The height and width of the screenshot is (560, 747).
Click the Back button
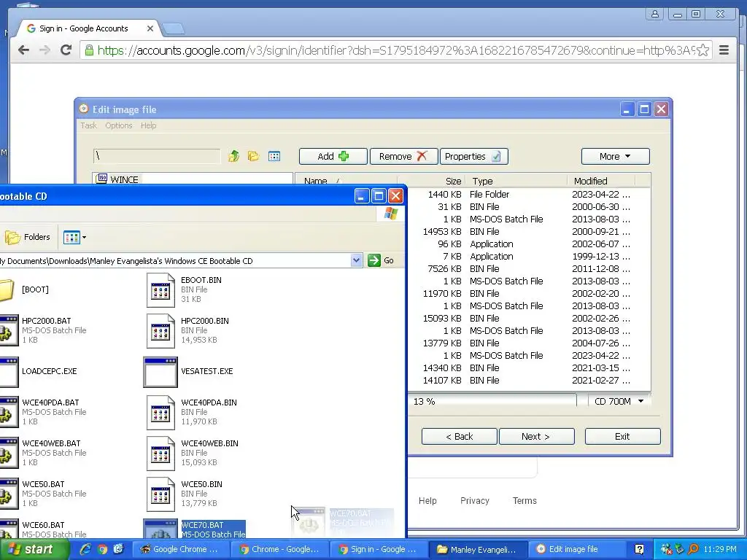pyautogui.click(x=460, y=436)
